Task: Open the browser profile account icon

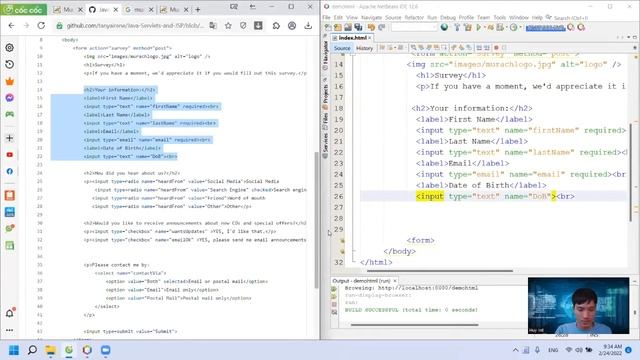Action: [292, 25]
